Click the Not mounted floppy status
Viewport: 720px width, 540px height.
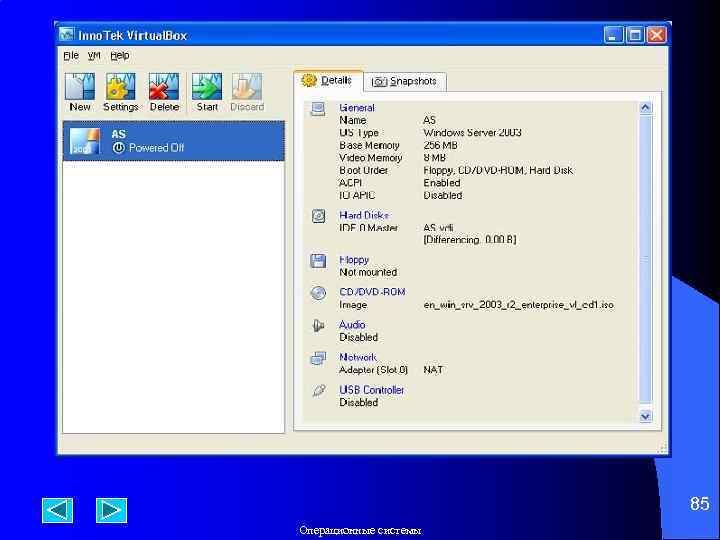(x=368, y=272)
